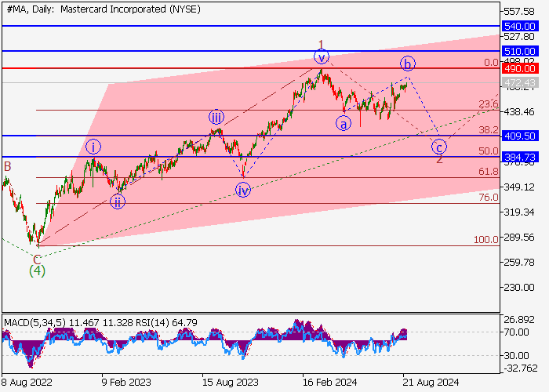The width and height of the screenshot is (549, 392).
Task: Click the 349.12 price axis label
Action: point(519,187)
